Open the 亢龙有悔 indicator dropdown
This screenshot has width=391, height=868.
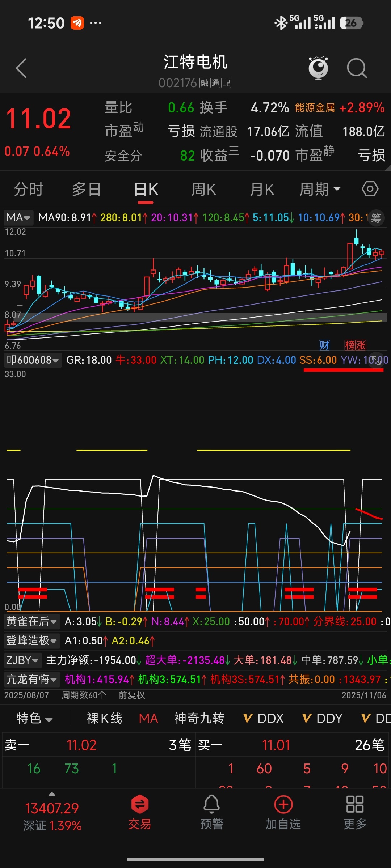[32, 679]
